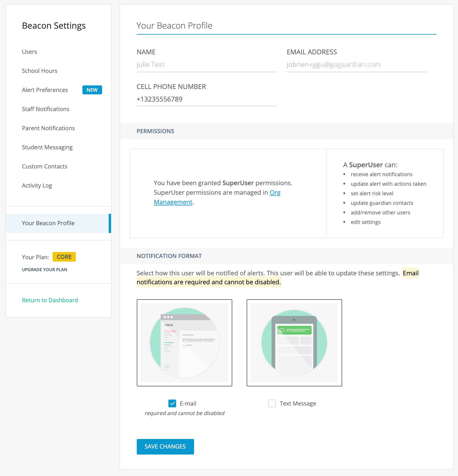Click the Email Address field
The image size is (458, 476).
[356, 65]
